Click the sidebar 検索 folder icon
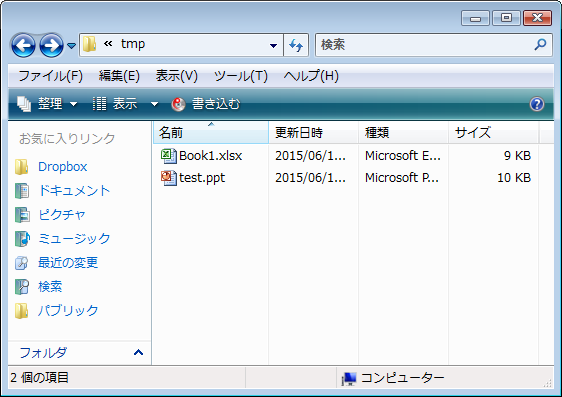562x397 pixels. 22,287
